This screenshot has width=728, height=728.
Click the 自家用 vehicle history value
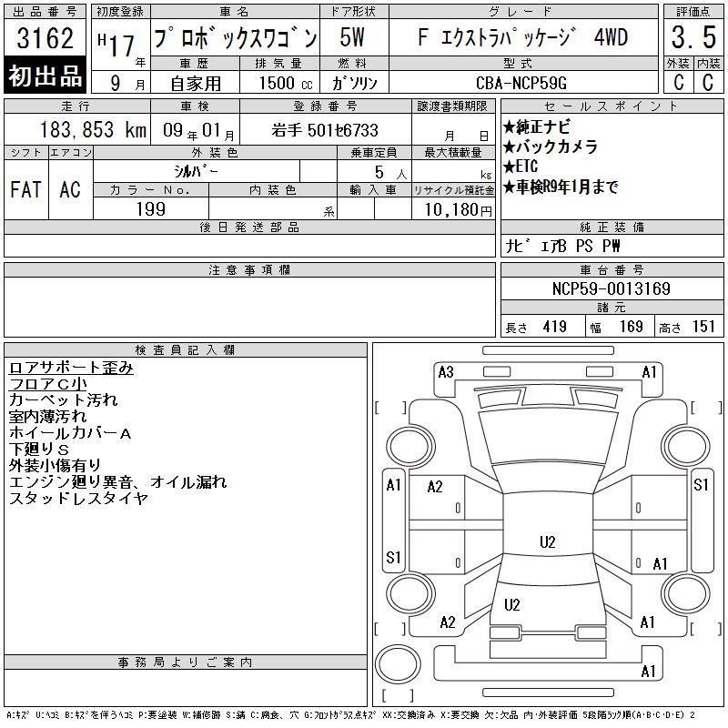(196, 84)
